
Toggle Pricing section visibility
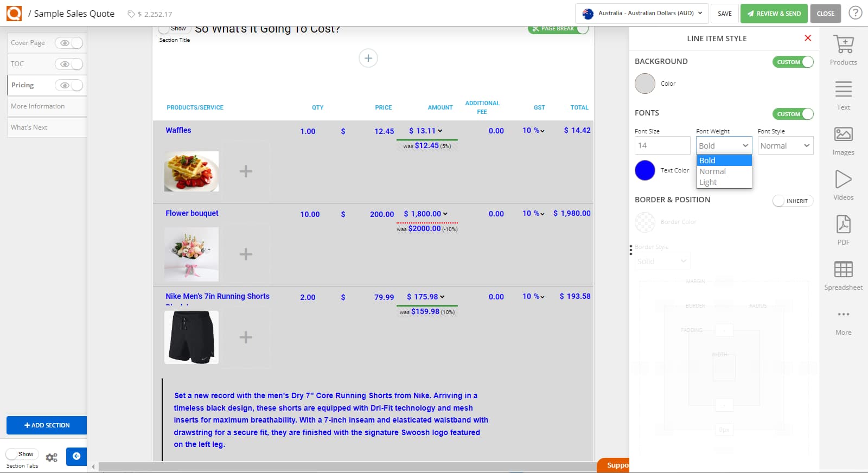(x=69, y=85)
